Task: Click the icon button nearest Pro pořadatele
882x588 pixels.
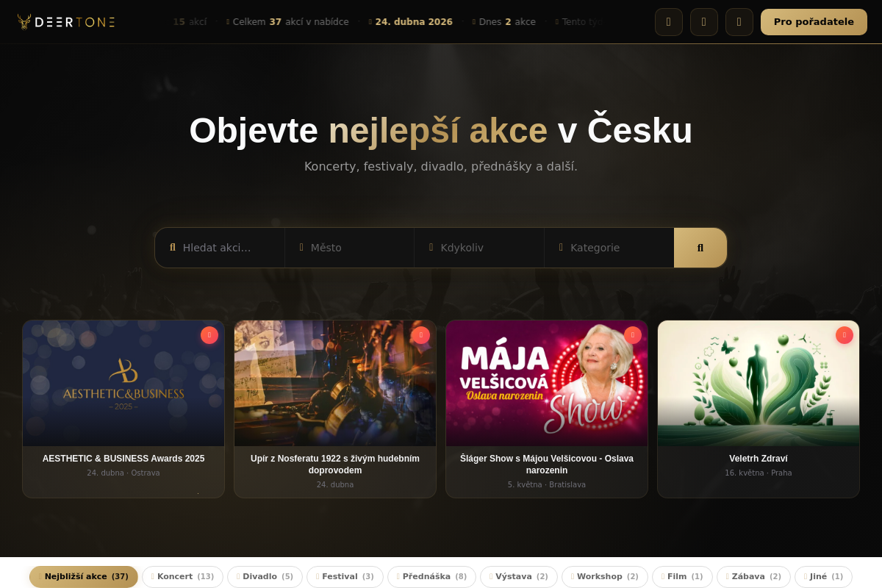Action: pos(739,22)
